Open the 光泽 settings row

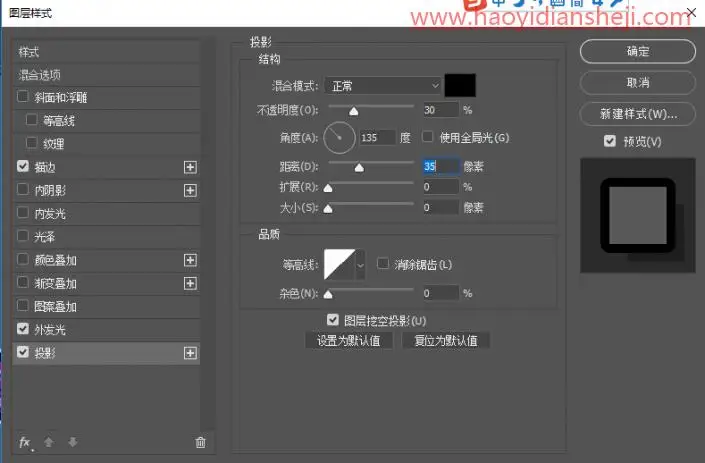pos(106,237)
